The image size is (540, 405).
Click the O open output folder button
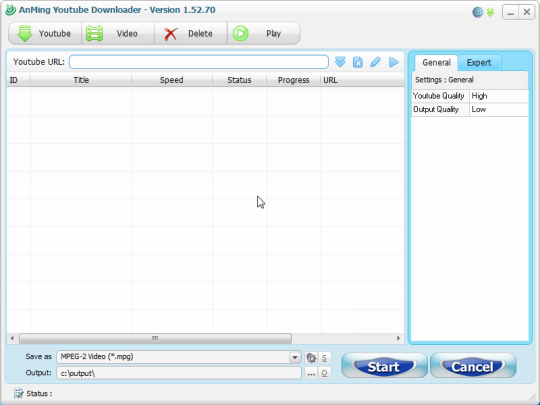324,373
